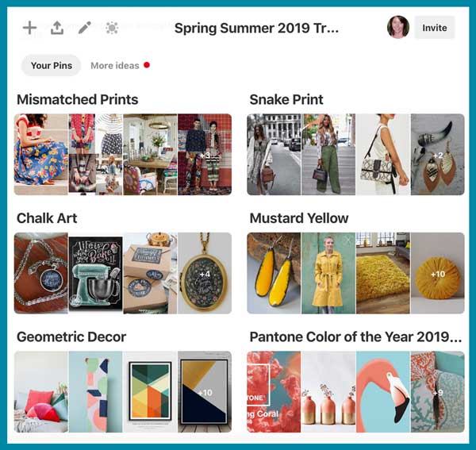Open the Geometric Decor section heading

pyautogui.click(x=71, y=337)
